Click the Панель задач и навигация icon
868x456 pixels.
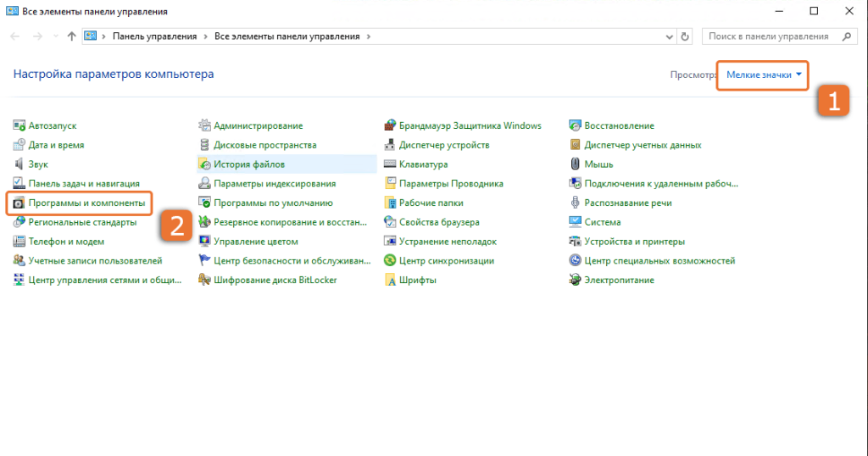19,183
